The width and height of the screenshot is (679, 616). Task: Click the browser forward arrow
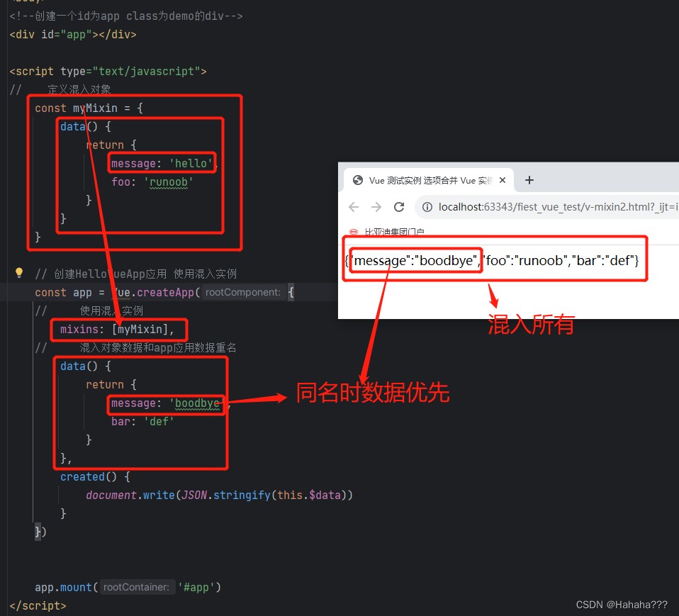(376, 207)
